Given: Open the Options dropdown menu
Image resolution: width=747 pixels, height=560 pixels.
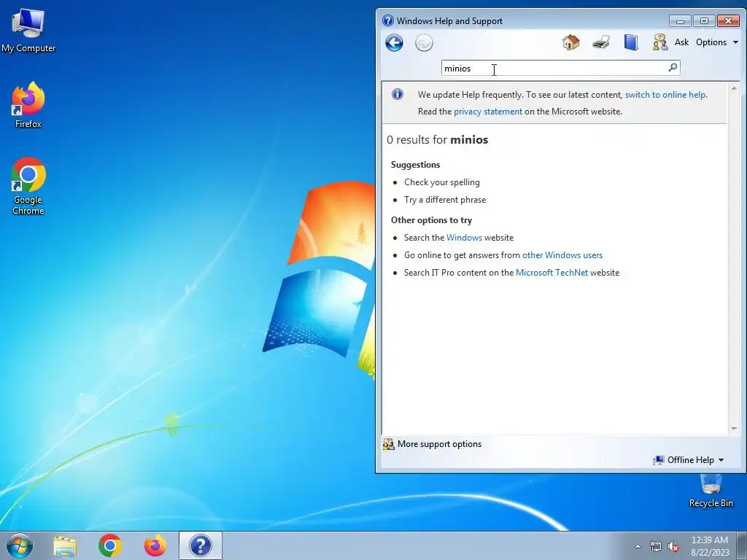Looking at the screenshot, I should point(716,42).
